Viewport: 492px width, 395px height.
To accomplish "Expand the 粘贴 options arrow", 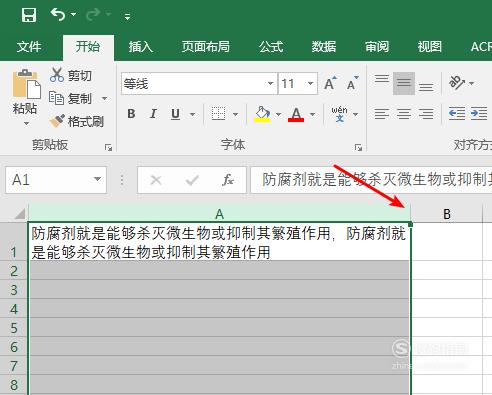I will (x=26, y=123).
